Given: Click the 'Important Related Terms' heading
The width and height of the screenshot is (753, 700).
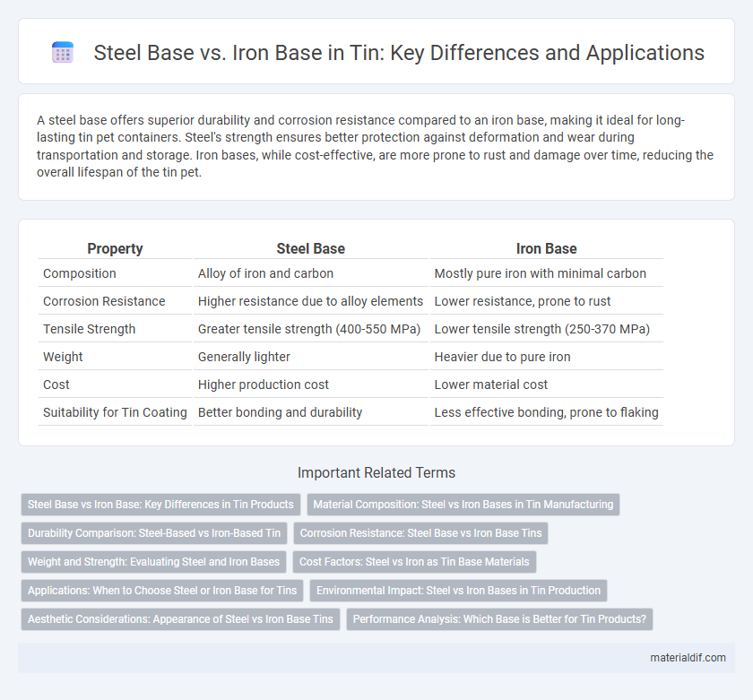Looking at the screenshot, I should 376,472.
